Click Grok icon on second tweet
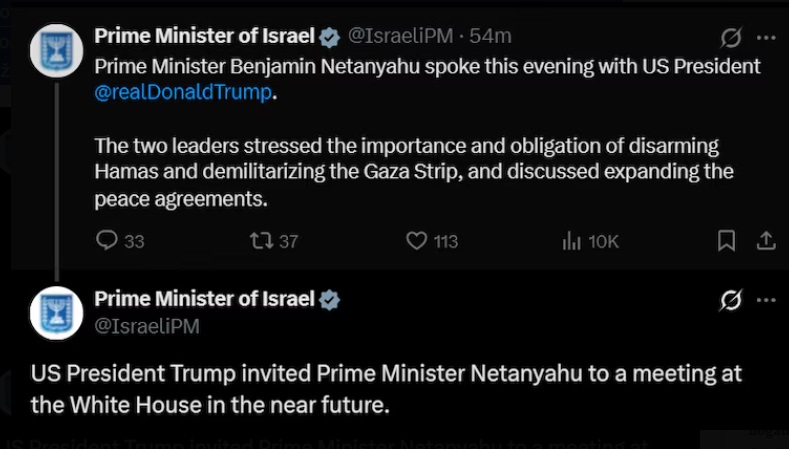 (x=731, y=300)
